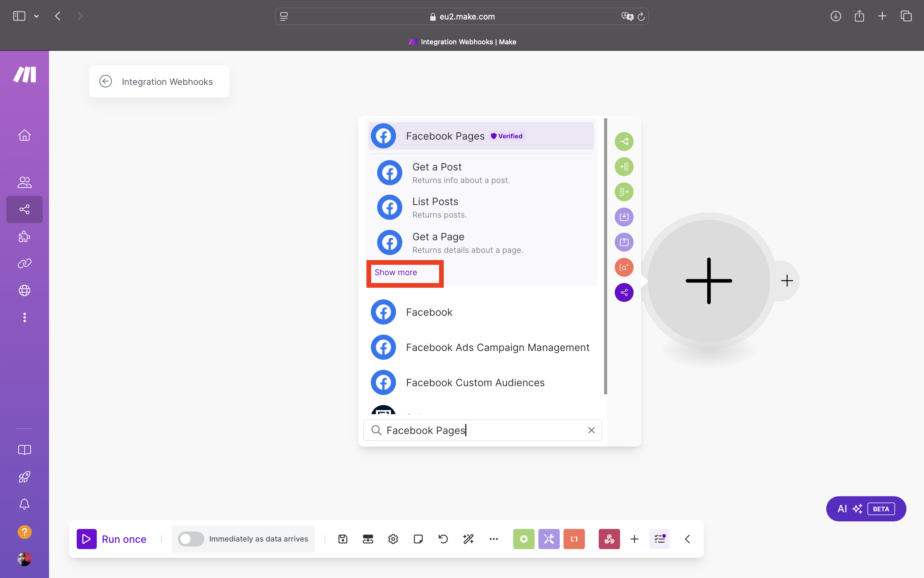Select the purple download-box tool icon

[624, 217]
